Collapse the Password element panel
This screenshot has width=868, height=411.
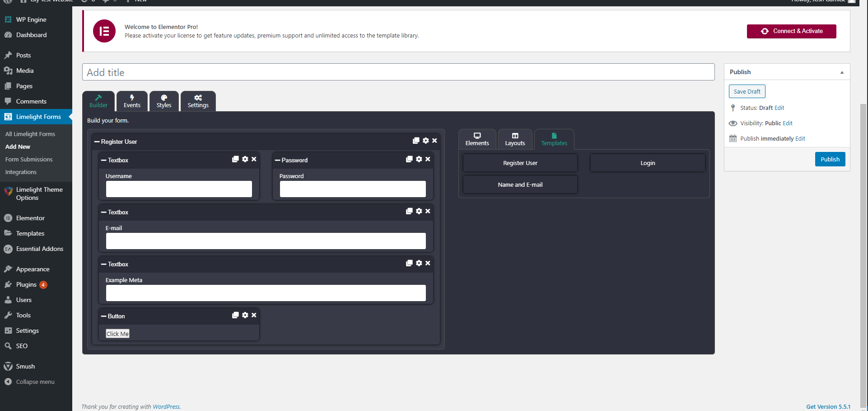coord(277,161)
